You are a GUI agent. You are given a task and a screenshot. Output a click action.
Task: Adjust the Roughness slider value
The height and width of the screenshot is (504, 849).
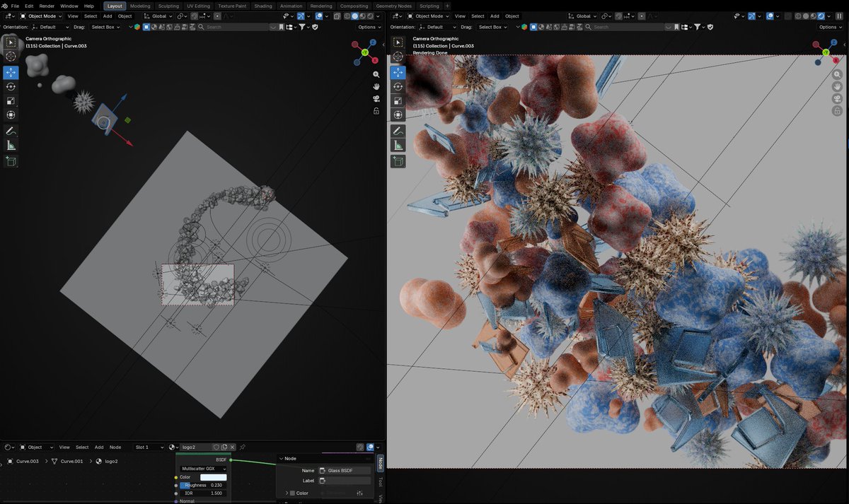204,485
